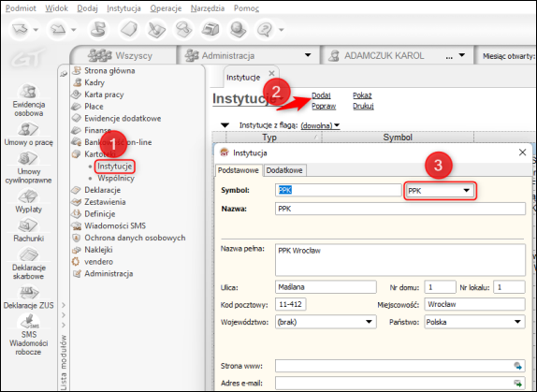Send email icon in Adres e-mail field
The width and height of the screenshot is (537, 392).
(x=517, y=383)
